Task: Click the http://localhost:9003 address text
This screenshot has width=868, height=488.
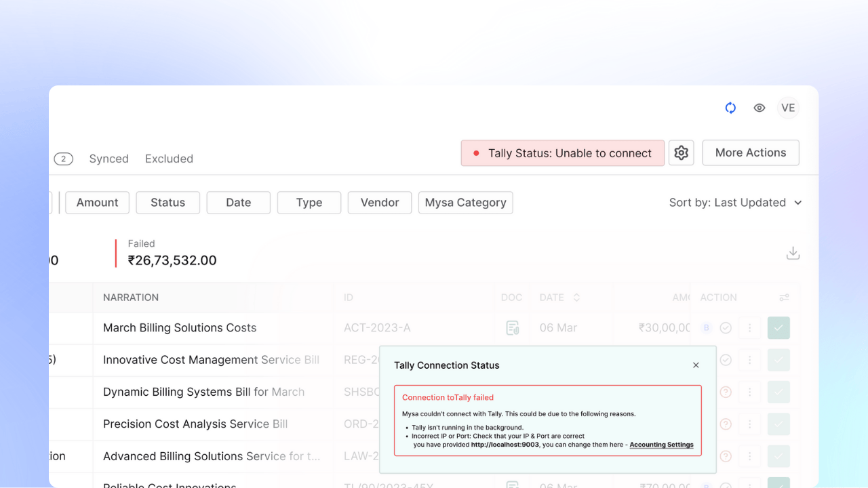Action: click(x=505, y=445)
